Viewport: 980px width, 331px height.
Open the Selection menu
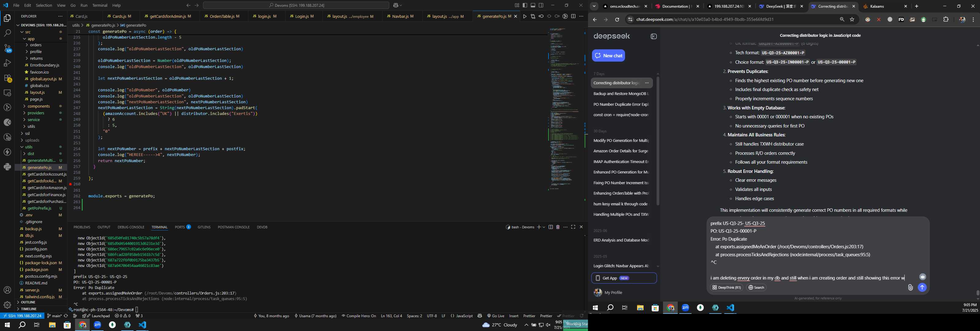44,5
